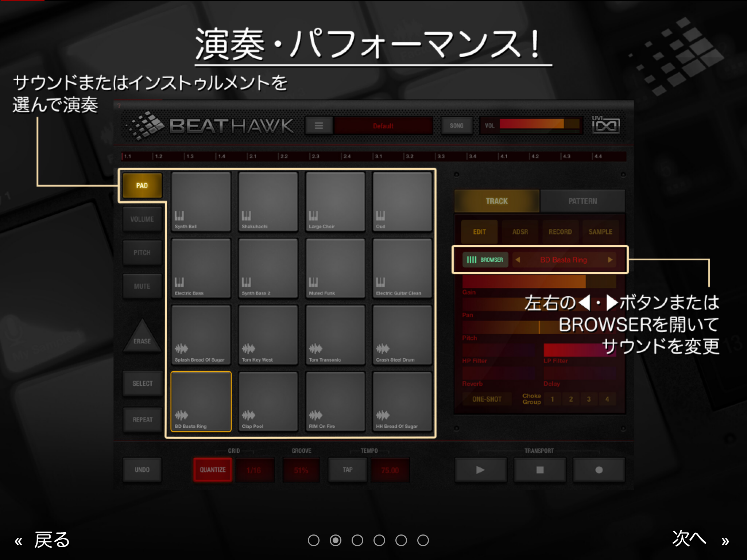Switch pads to VOLUME mode
This screenshot has width=747, height=560.
[142, 219]
